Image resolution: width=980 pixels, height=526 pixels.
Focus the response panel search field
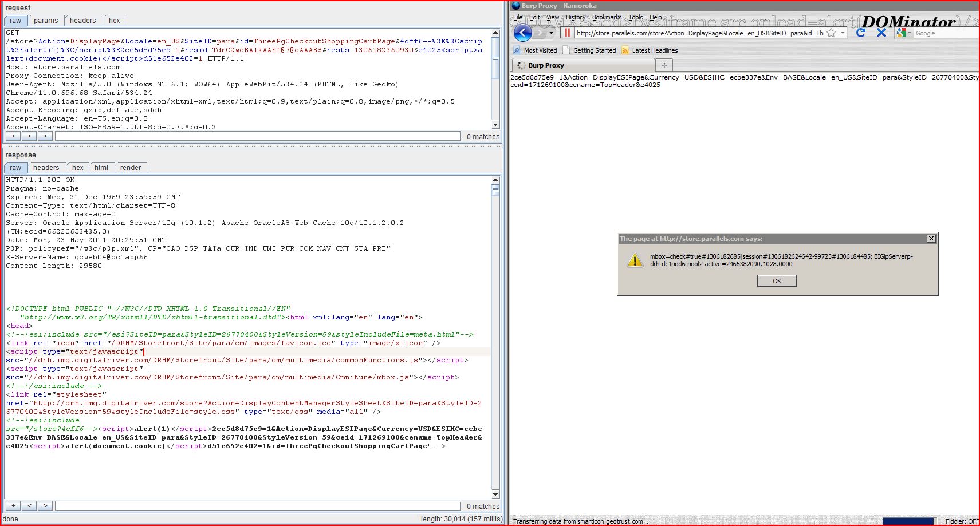[258, 506]
